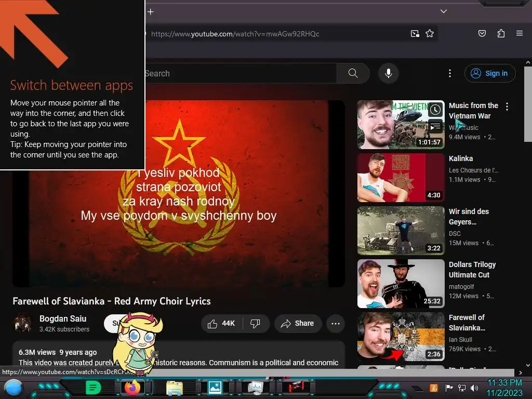Click Firefox icon in taskbar
The image size is (532, 399).
point(132,387)
